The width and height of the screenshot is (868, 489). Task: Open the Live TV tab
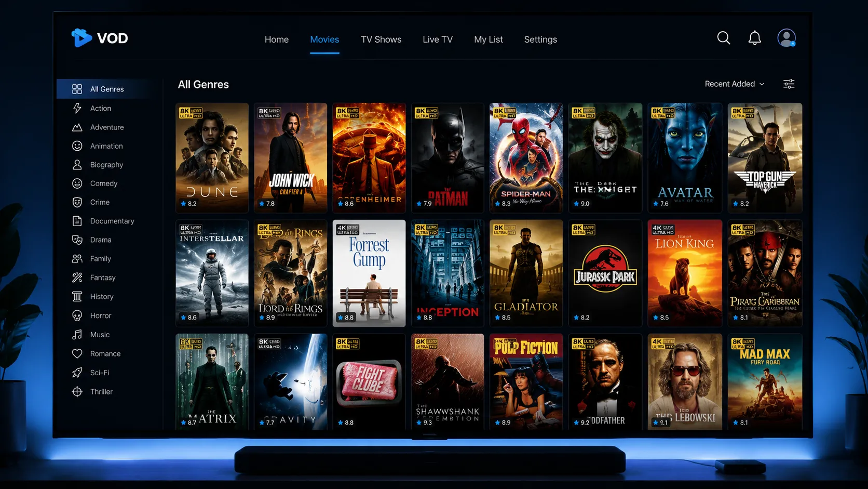coord(438,39)
